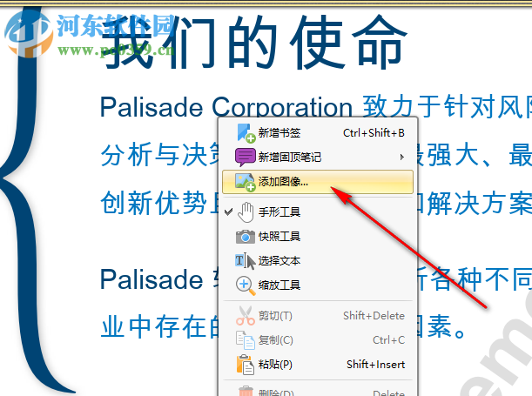Click the Select Text cursor icon
This screenshot has height=396, width=532.
(245, 261)
